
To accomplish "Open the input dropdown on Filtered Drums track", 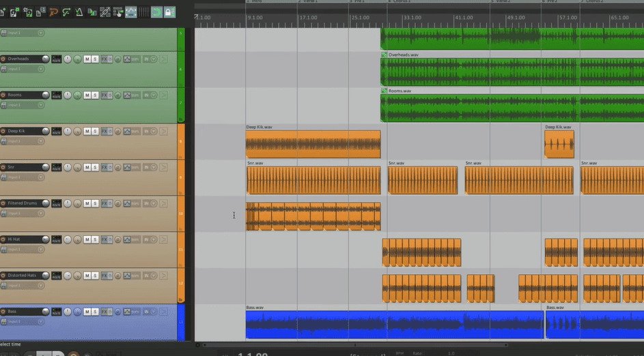I will (40, 213).
